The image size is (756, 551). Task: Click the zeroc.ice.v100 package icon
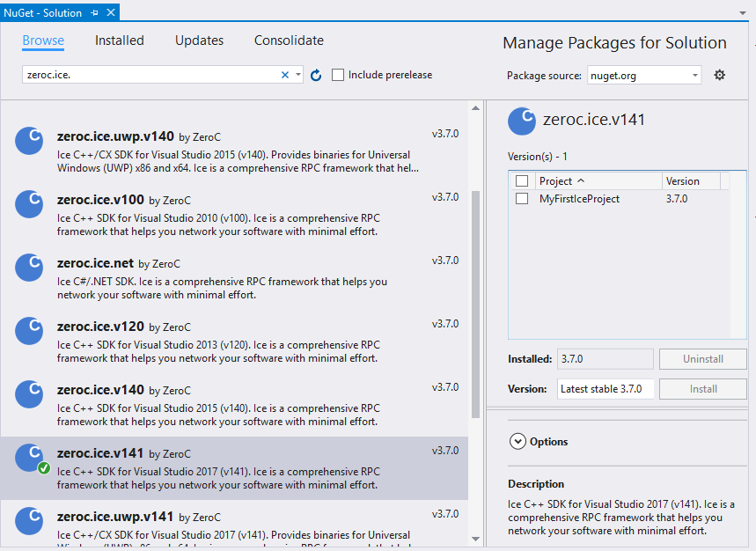tap(29, 204)
